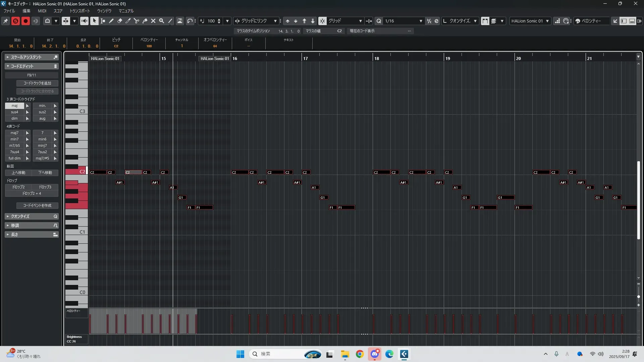Select the Draw pencil tool
This screenshot has width=644, height=362.
[111, 21]
